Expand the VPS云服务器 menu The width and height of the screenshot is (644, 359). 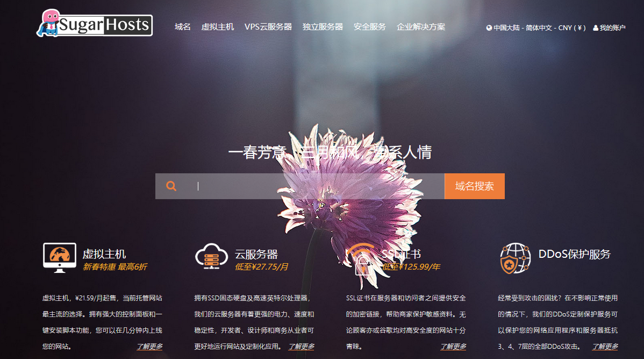point(268,27)
